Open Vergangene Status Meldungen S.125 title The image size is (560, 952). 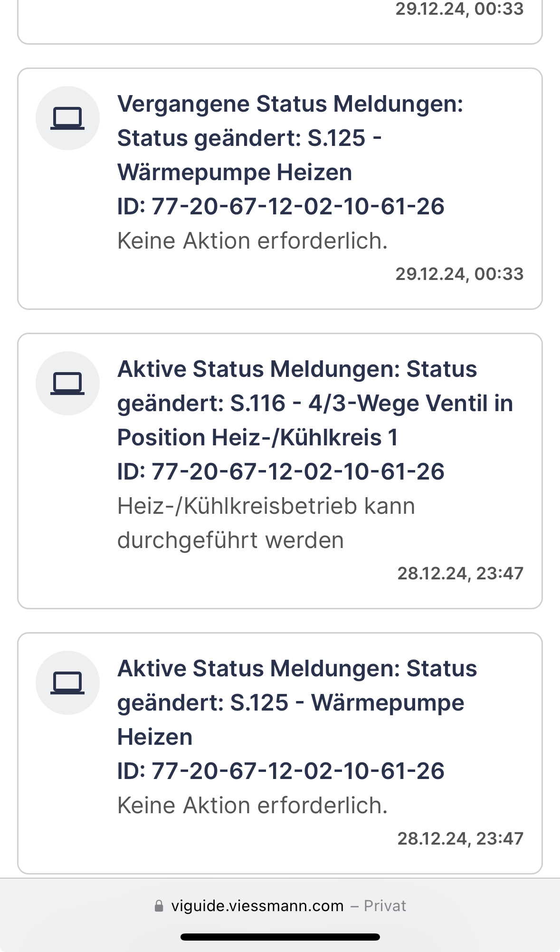pos(290,138)
